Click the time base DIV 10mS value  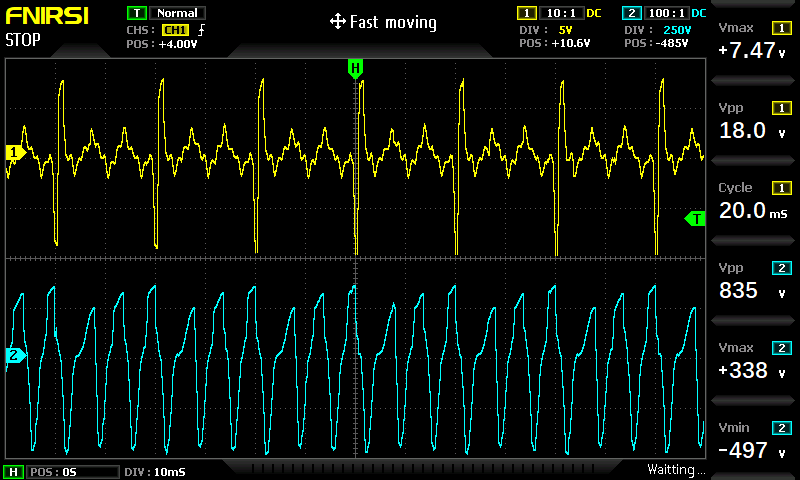154,471
